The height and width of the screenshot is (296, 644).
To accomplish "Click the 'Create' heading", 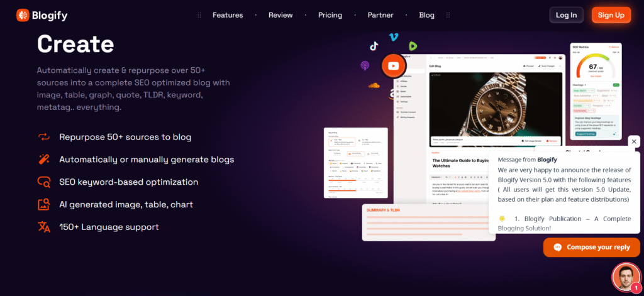I will (75, 43).
